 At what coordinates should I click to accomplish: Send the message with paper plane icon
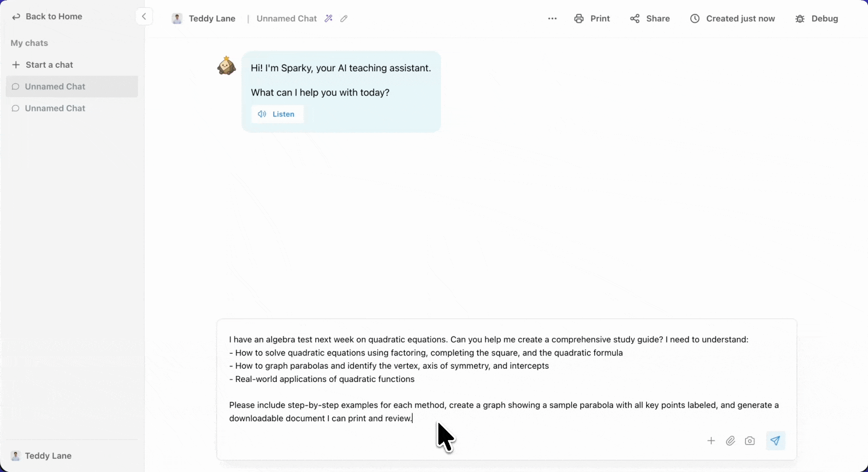point(775,441)
